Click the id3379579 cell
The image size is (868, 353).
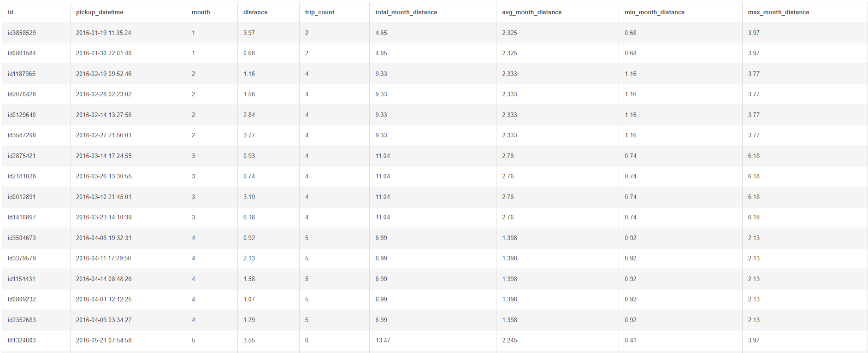[x=22, y=259]
